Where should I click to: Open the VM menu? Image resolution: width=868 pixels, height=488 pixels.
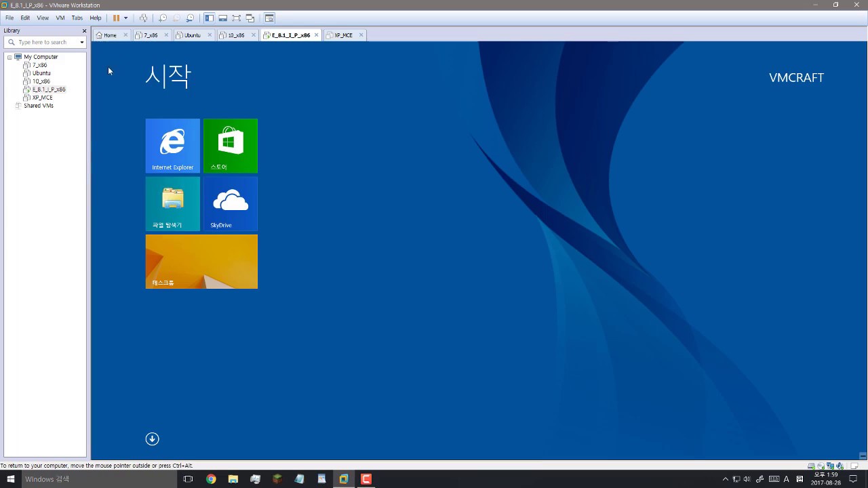60,18
